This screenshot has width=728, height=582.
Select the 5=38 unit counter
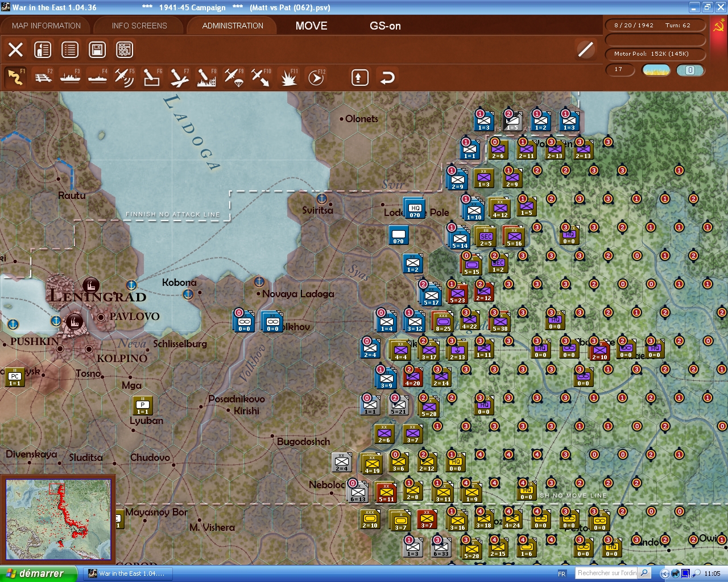499,322
